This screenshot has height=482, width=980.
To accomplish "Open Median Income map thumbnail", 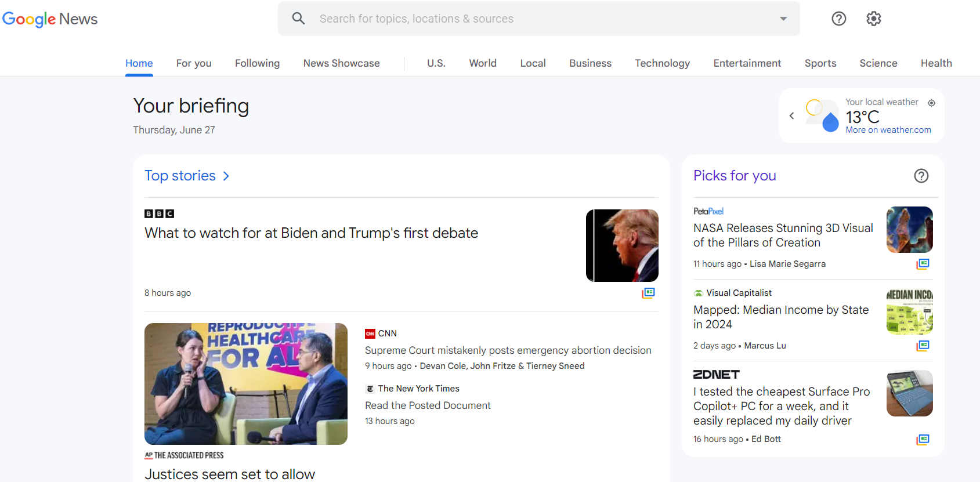I will point(910,311).
